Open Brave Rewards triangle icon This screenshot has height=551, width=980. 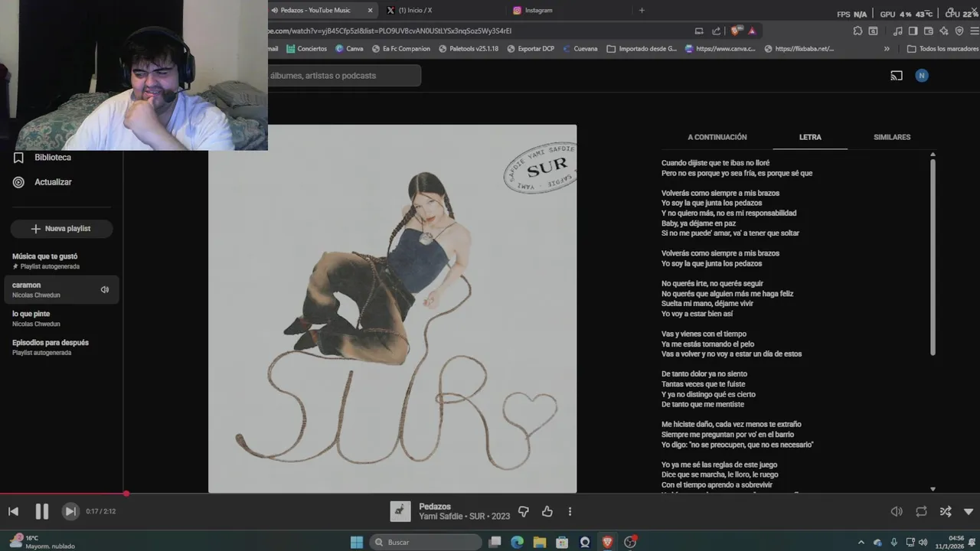pyautogui.click(x=753, y=31)
